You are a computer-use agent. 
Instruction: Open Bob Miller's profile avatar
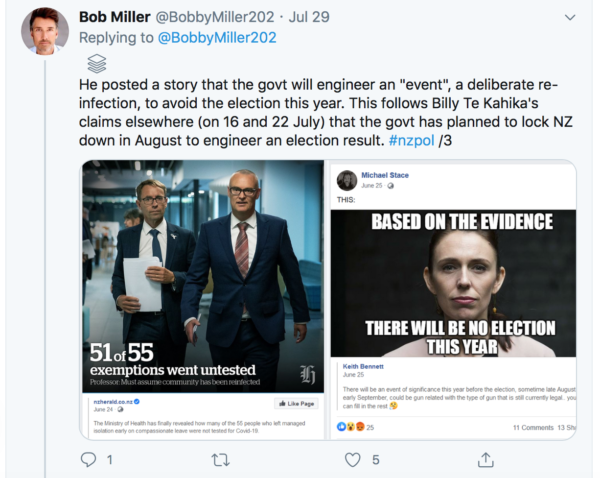[x=45, y=30]
